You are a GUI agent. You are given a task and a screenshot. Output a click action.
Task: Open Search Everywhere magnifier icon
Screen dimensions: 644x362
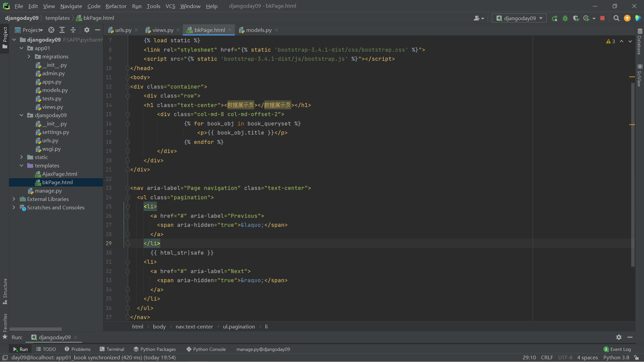point(616,18)
